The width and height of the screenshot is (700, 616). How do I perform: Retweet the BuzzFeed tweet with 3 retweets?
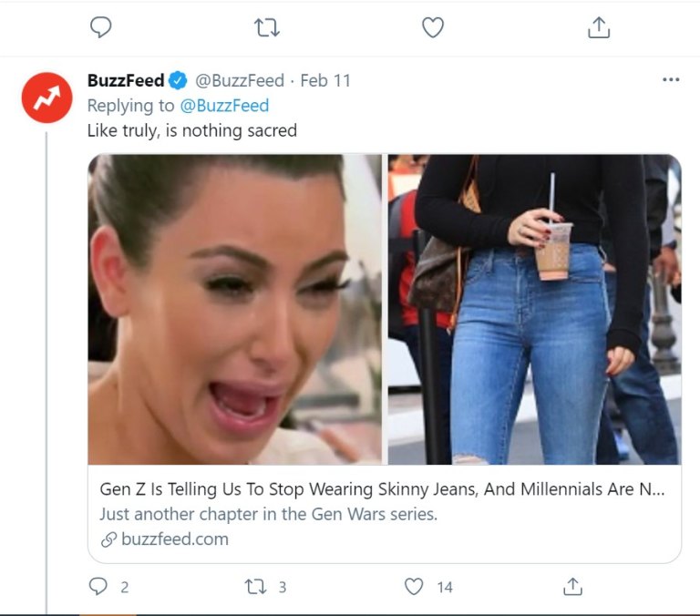pyautogui.click(x=256, y=587)
